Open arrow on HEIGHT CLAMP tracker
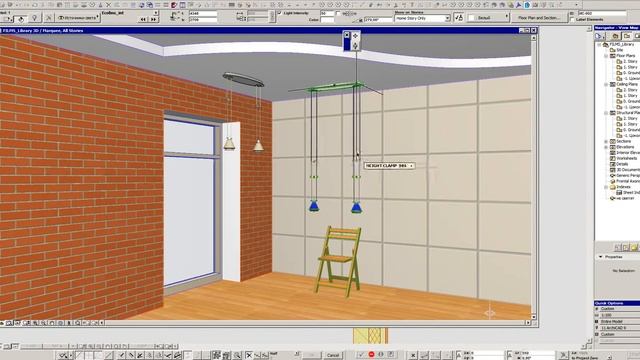This screenshot has width=640, height=360. [411, 166]
